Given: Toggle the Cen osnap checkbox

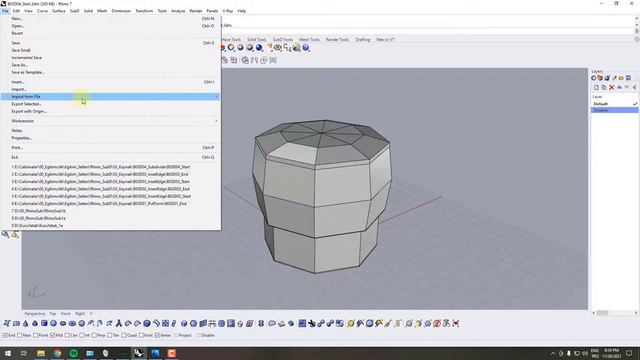Looking at the screenshot, I should click(x=67, y=336).
